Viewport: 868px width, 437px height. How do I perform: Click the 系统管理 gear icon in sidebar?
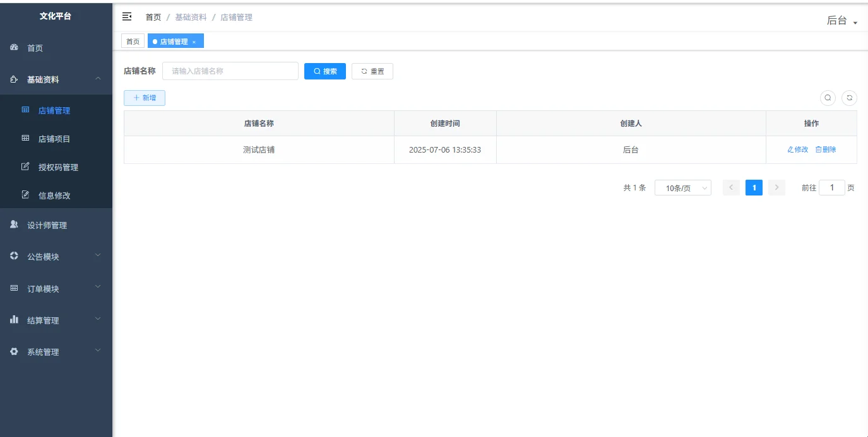tap(14, 351)
